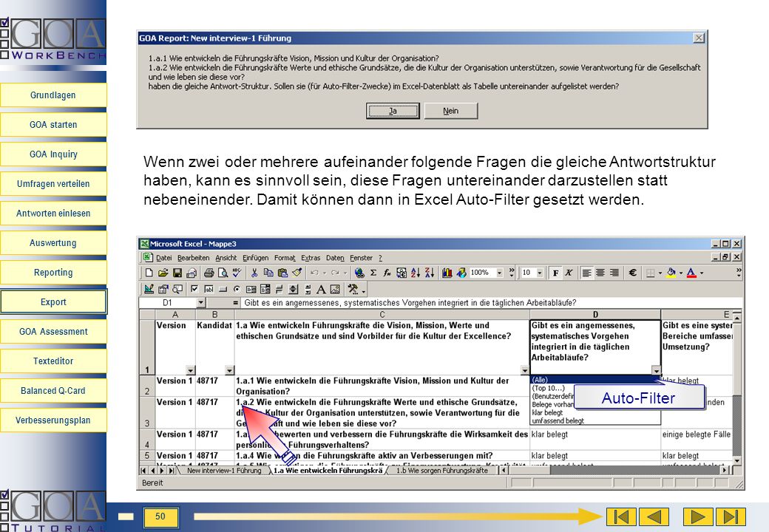769x532 pixels.
Task: Choose '(Top 10...)' in the filter list
Action: coord(549,388)
